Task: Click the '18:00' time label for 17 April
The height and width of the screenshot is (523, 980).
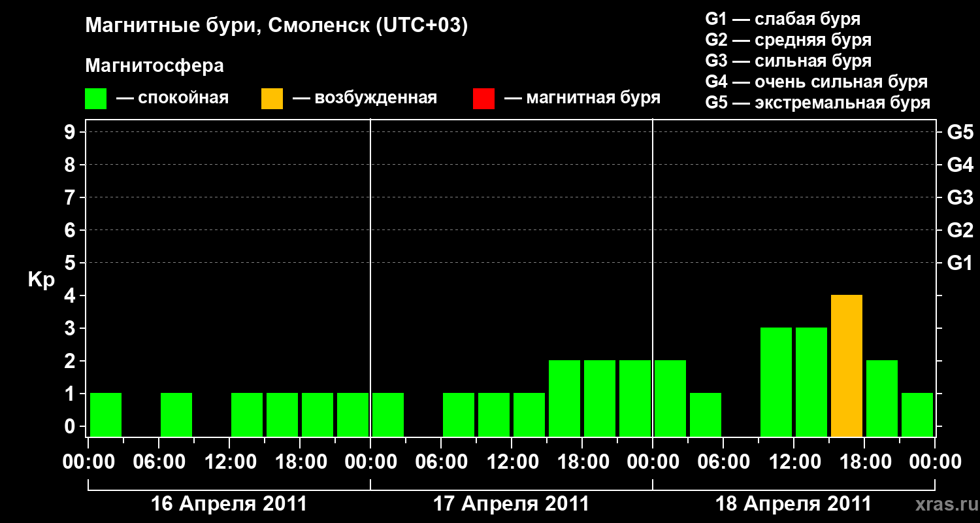Action: click(582, 462)
